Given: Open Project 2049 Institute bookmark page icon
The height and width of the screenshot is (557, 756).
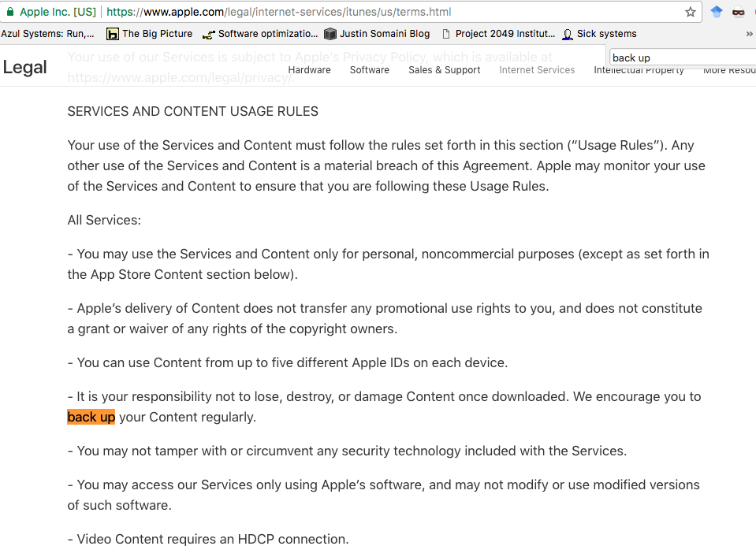Looking at the screenshot, I should 446,34.
